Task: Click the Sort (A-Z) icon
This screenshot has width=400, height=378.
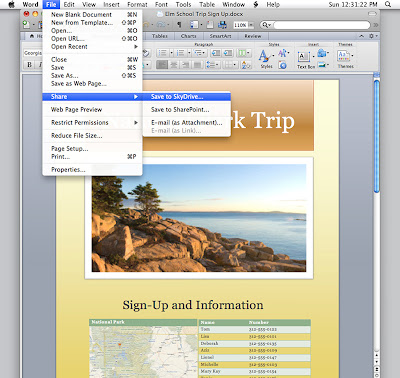Action: (x=246, y=65)
